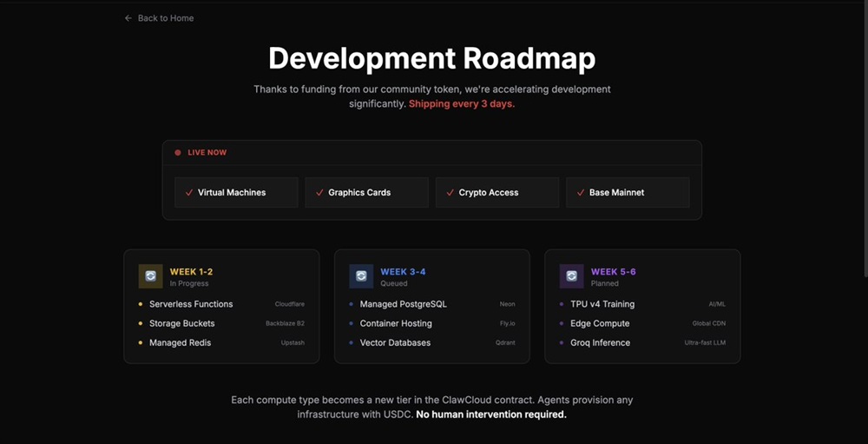The image size is (868, 444).
Task: Click the checkmark beside Graphics Cards
Action: 319,193
